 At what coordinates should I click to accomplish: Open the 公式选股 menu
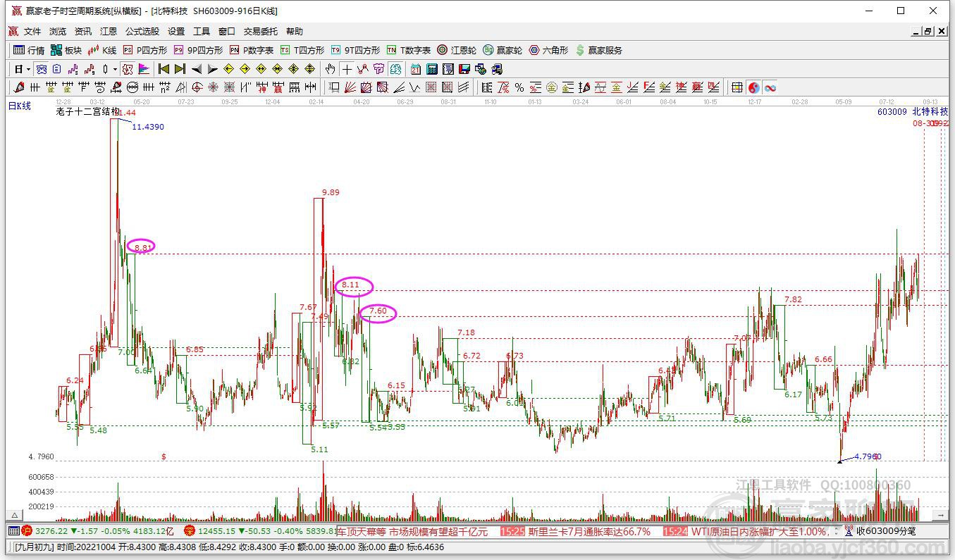(x=142, y=32)
